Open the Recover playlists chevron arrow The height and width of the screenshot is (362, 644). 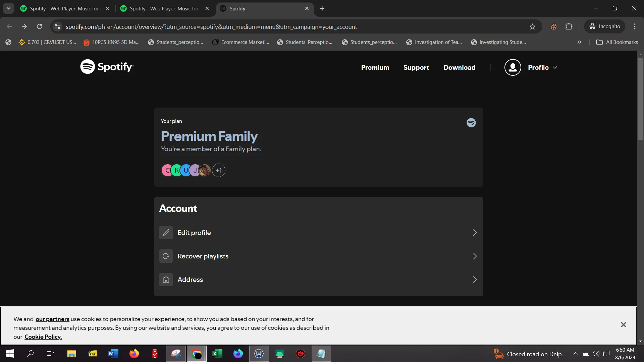coord(475,256)
